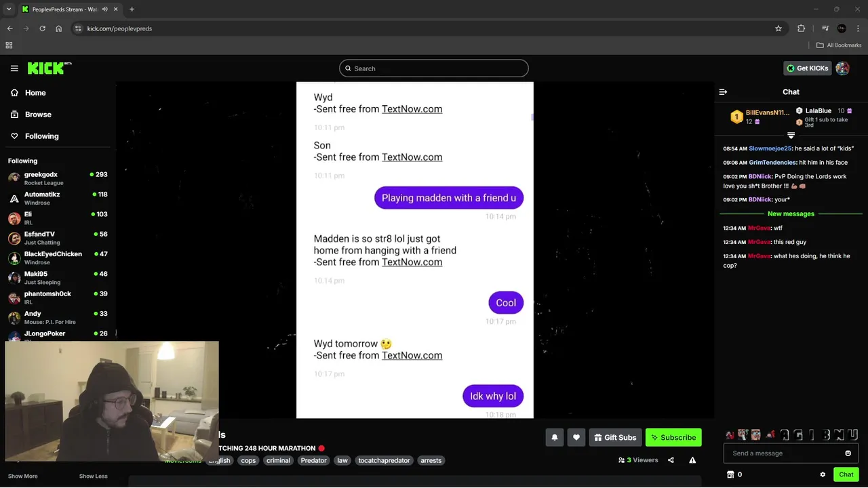Image resolution: width=868 pixels, height=488 pixels.
Task: Expand the gift leaderboard handle
Action: [791, 136]
